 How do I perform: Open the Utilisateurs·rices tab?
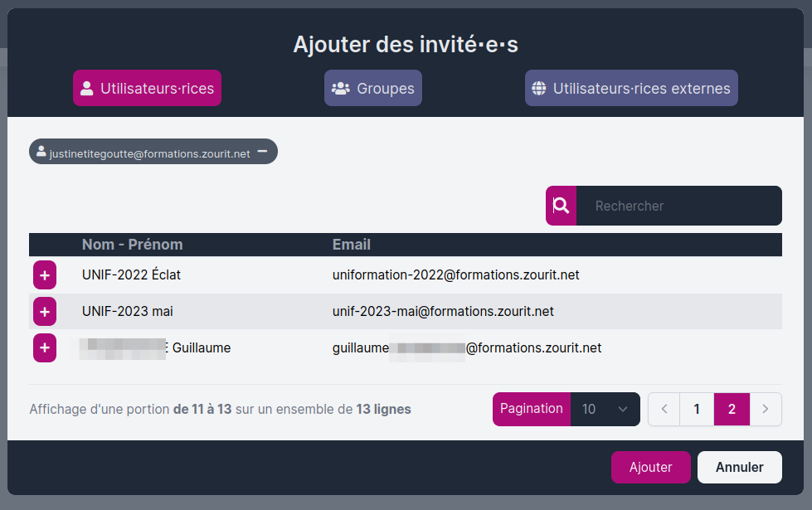coord(147,88)
